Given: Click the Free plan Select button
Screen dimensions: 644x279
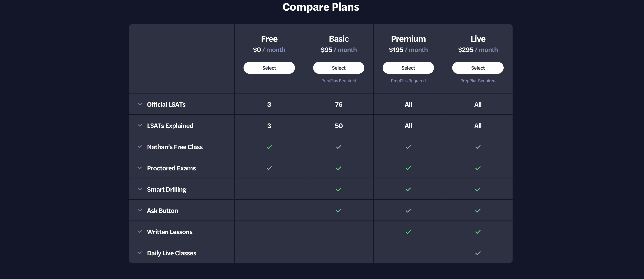Looking at the screenshot, I should [x=269, y=68].
